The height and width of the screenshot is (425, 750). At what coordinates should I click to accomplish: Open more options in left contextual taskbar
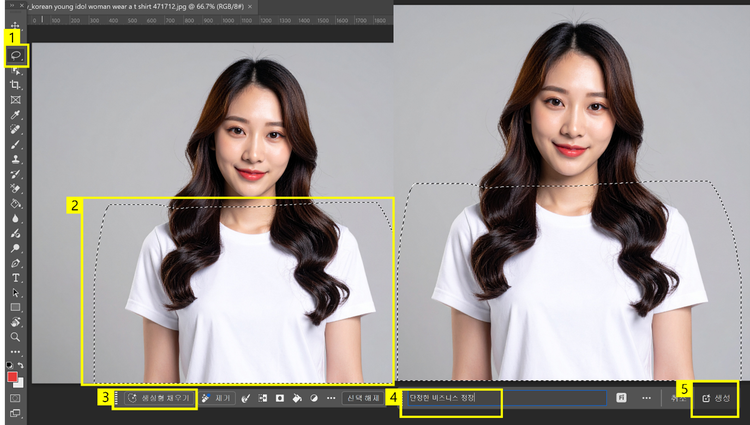point(331,398)
